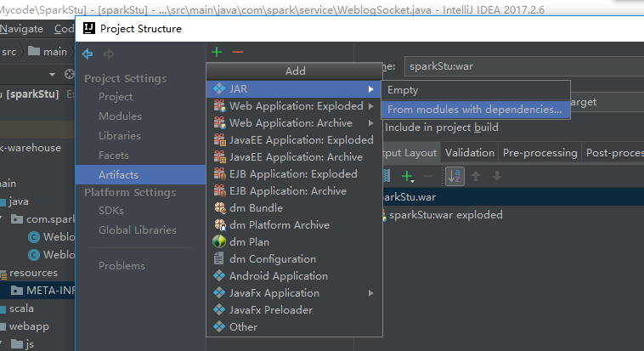Click the red minus Remove artifact icon
The image size is (644, 351).
click(238, 52)
